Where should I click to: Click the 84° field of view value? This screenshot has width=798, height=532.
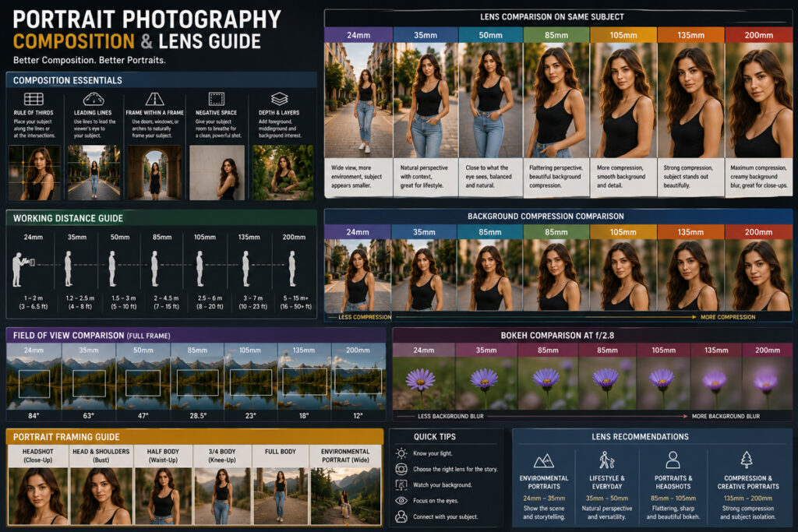pos(34,415)
